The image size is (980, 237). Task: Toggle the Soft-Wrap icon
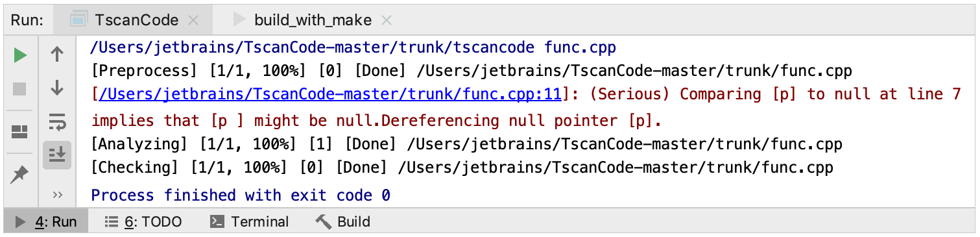click(x=57, y=121)
